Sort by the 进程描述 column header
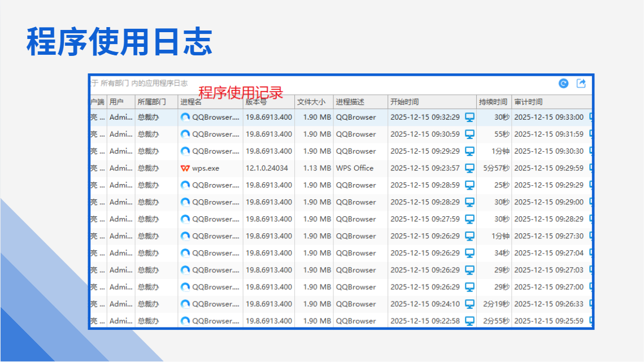 click(360, 102)
